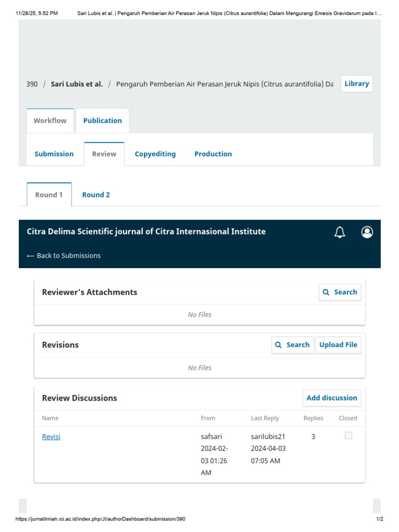Image resolution: width=399 pixels, height=532 pixels.
Task: Click the journal title in header
Action: point(146,232)
